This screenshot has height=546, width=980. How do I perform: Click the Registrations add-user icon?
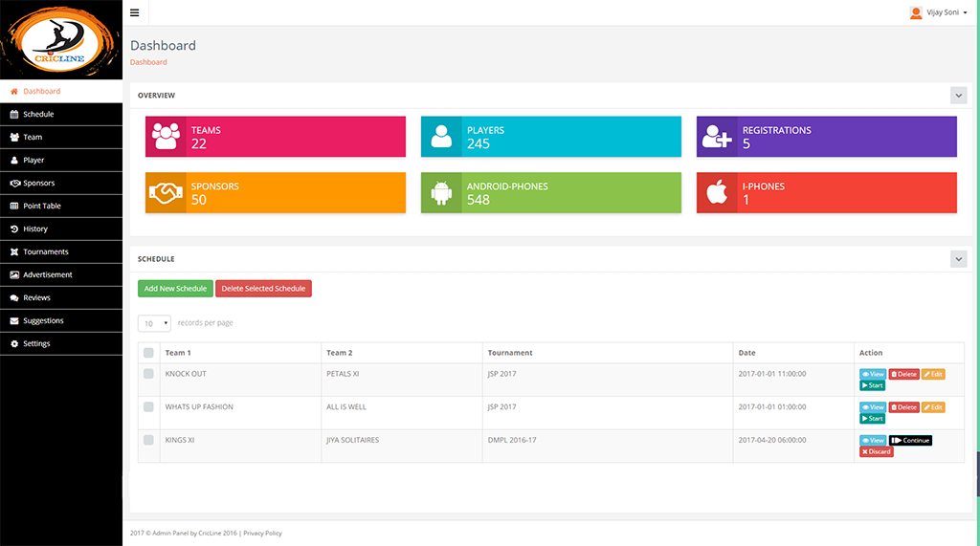click(717, 136)
